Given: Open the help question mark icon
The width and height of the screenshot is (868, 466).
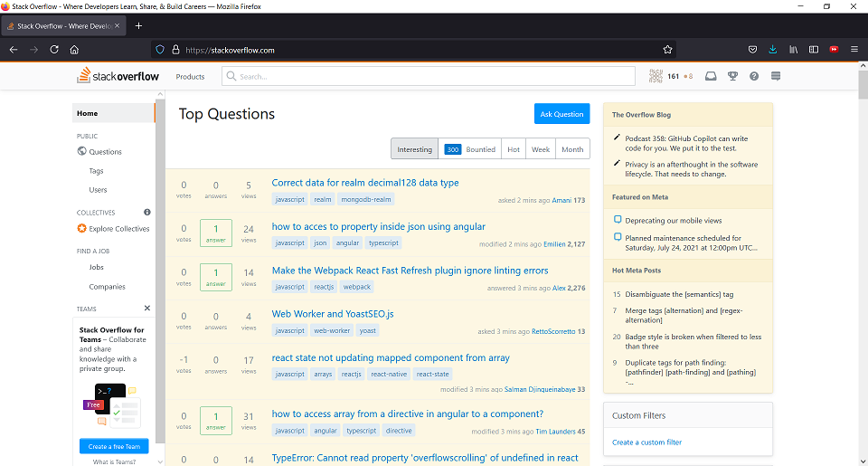Looking at the screenshot, I should [754, 77].
